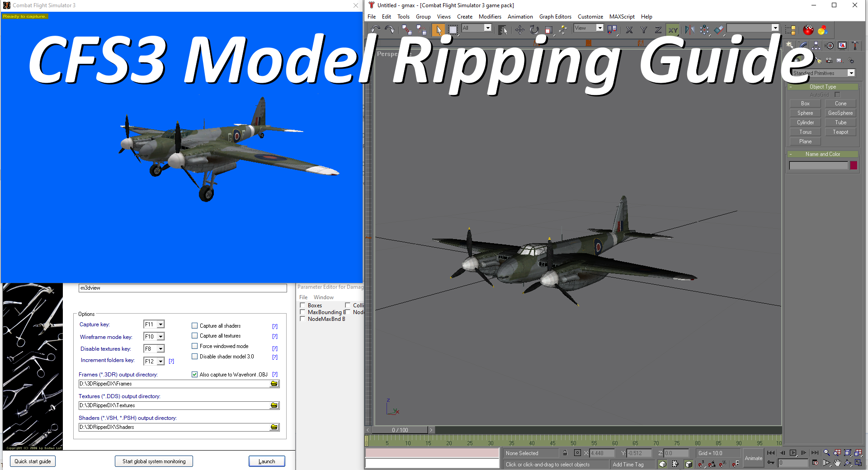Image resolution: width=868 pixels, height=470 pixels.
Task: Select the Link objects tool
Action: pyautogui.click(x=407, y=30)
